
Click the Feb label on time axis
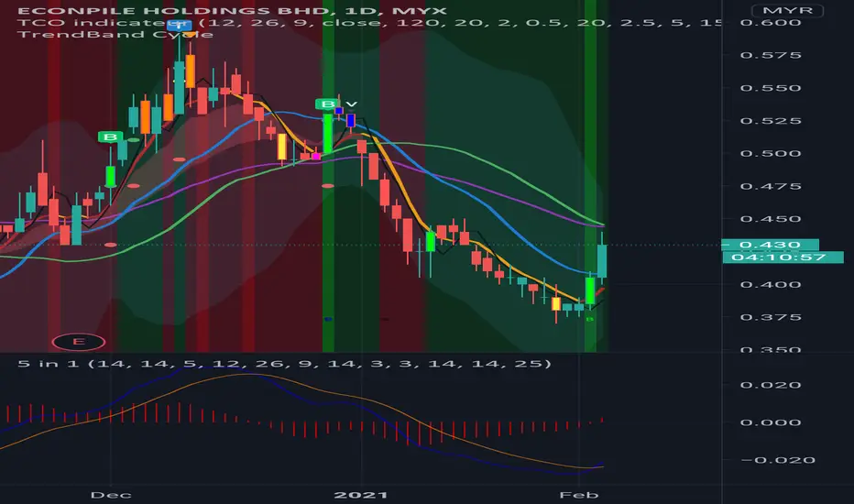(x=579, y=495)
